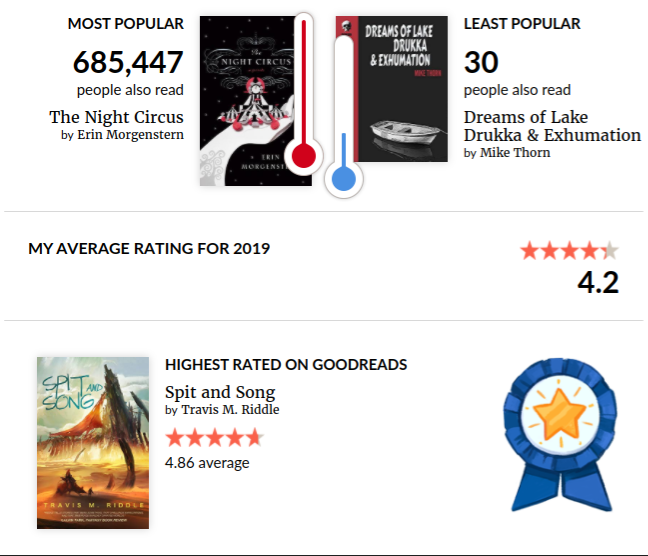The height and width of the screenshot is (556, 648).
Task: Open The Night Circus title link
Action: point(116,117)
